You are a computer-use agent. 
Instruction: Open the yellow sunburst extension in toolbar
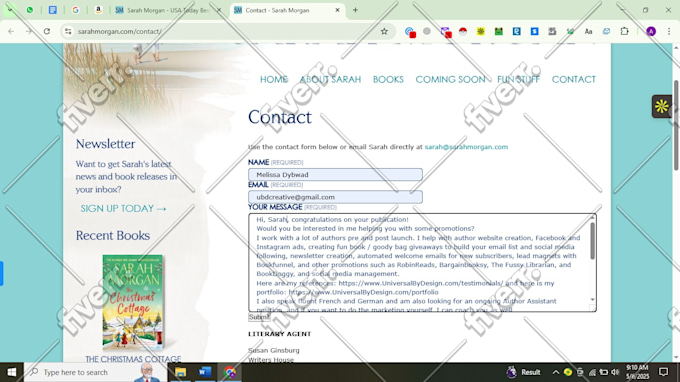[481, 31]
